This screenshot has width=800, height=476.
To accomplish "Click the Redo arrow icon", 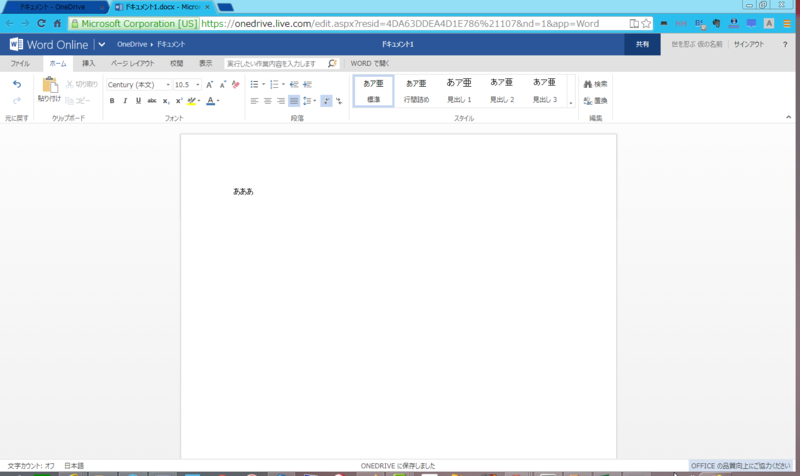I will (x=17, y=101).
